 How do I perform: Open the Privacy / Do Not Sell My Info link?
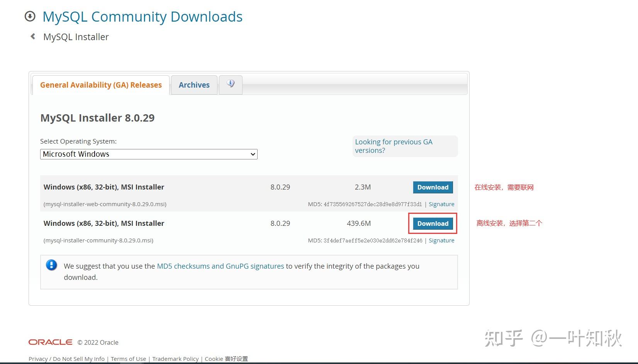point(66,359)
